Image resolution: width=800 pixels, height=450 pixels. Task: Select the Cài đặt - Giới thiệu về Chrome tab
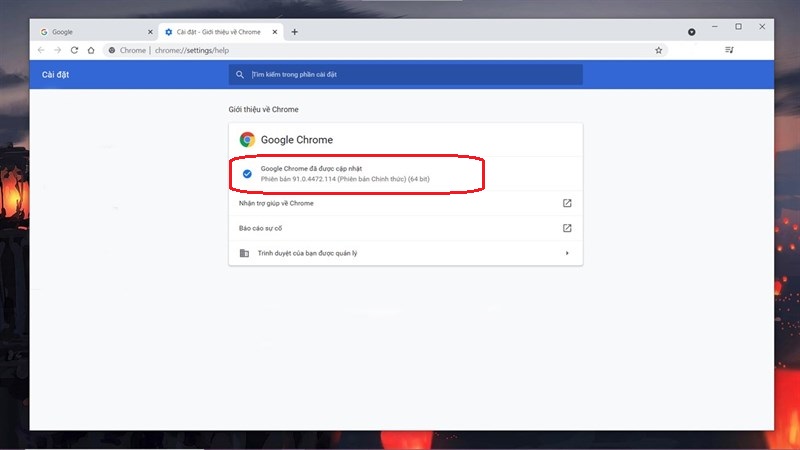point(221,32)
